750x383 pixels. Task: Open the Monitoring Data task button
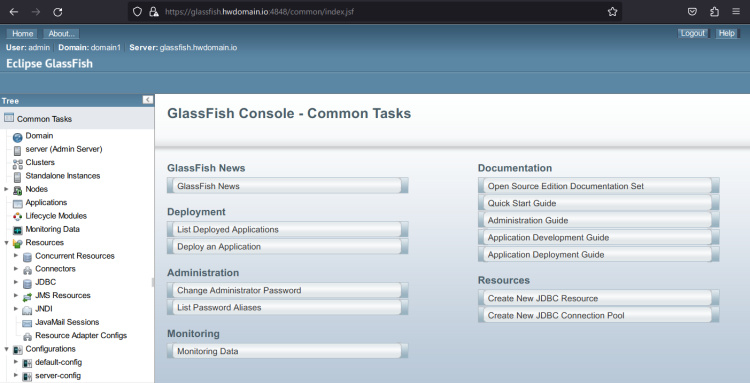(x=287, y=351)
